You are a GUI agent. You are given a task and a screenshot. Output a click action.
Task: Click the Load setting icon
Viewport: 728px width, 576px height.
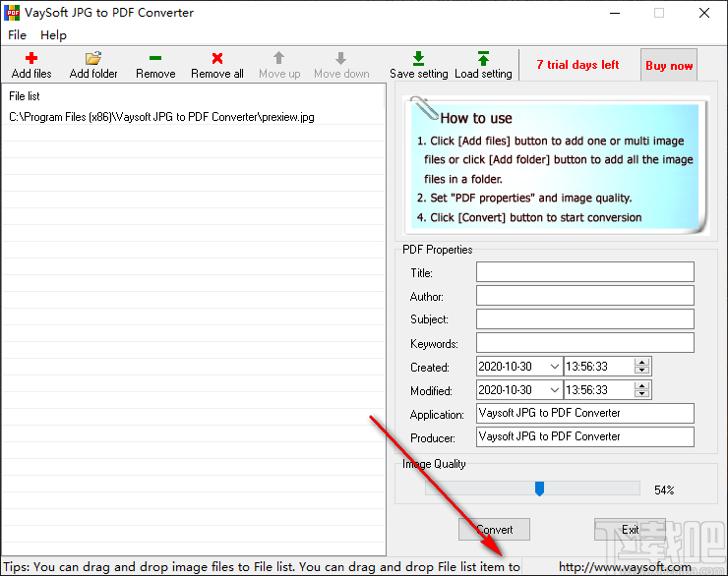click(483, 58)
